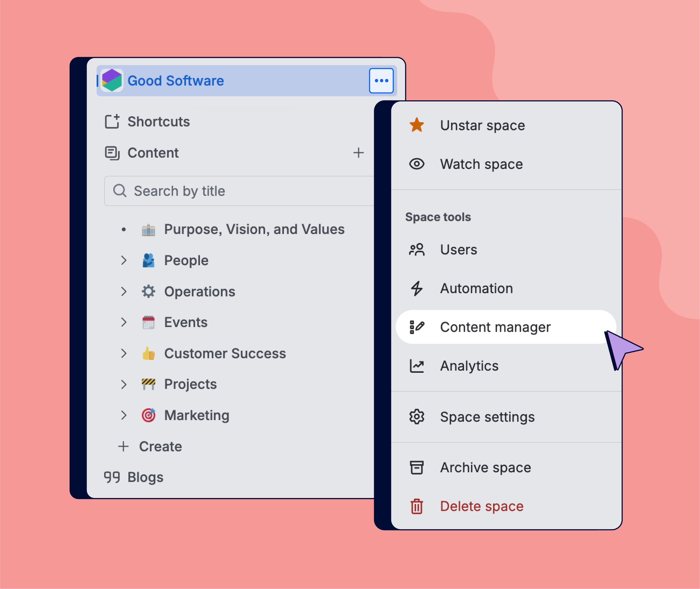
Task: Click Delete space option
Action: point(481,506)
